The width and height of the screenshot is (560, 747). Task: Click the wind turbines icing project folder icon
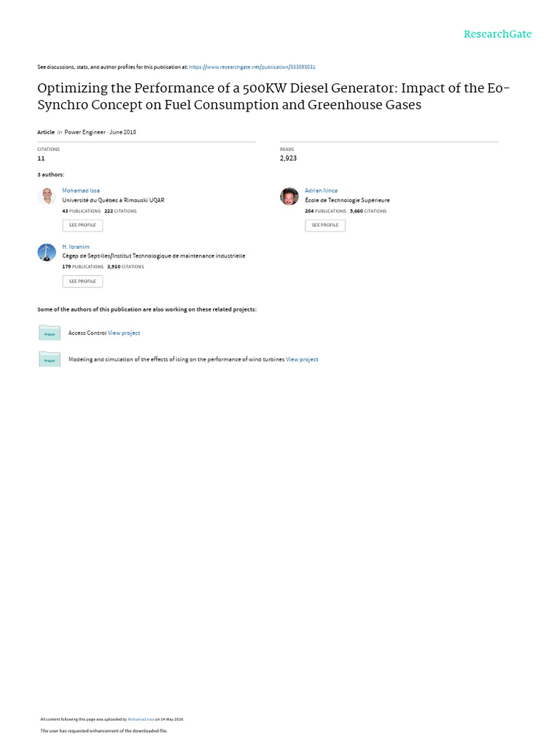click(50, 359)
